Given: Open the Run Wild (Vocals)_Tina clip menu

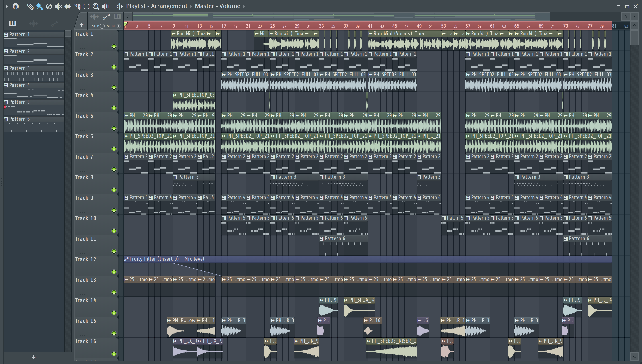Looking at the screenshot, I should pyautogui.click(x=370, y=33).
